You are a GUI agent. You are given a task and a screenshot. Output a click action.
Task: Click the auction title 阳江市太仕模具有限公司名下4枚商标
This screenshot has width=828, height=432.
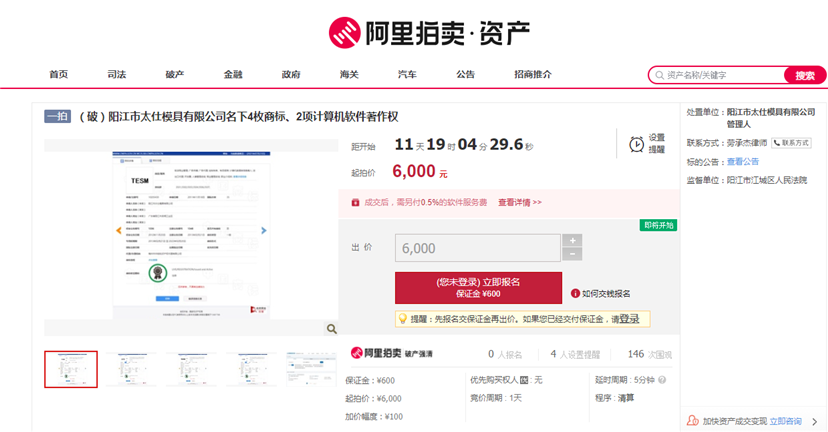pyautogui.click(x=238, y=117)
